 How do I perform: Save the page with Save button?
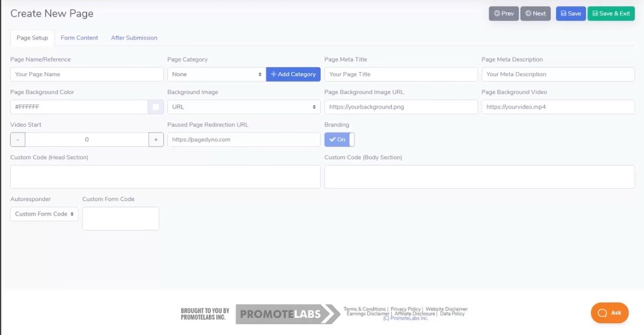(x=571, y=13)
